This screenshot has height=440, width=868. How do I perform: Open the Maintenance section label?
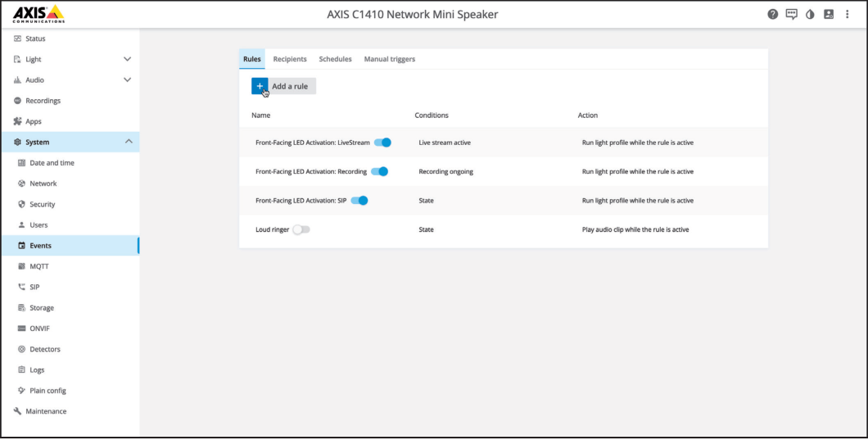[x=46, y=411]
